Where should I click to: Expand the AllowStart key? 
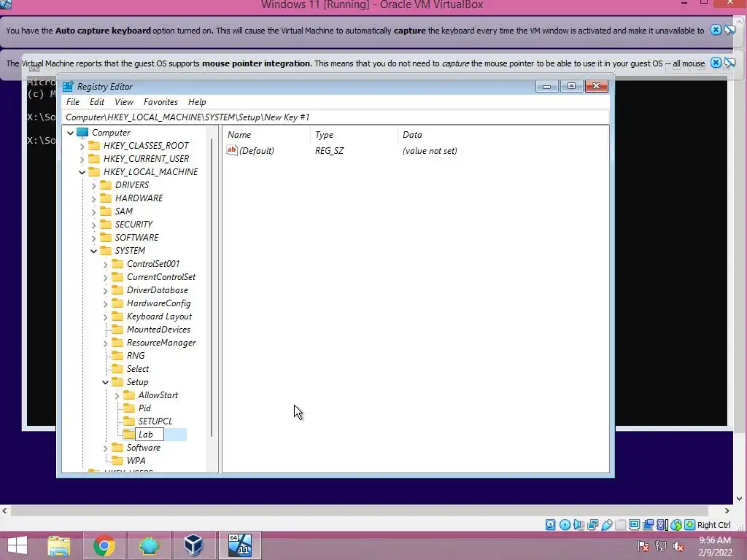point(117,396)
